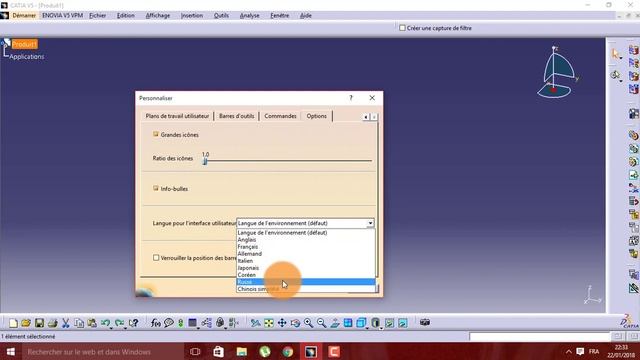Click the Redo arrow icon

tap(119, 323)
